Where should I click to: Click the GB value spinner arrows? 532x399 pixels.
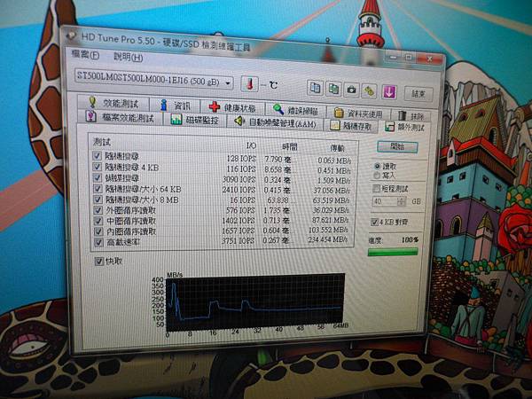pyautogui.click(x=402, y=201)
